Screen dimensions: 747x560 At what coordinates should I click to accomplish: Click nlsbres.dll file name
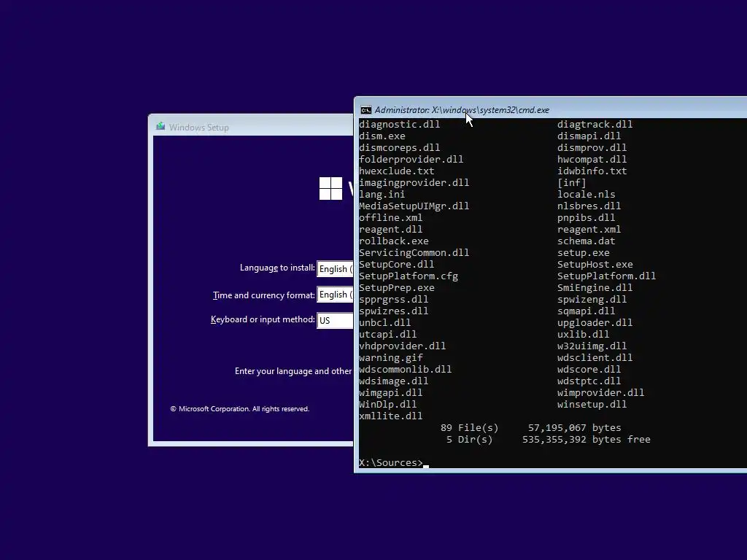coord(589,206)
